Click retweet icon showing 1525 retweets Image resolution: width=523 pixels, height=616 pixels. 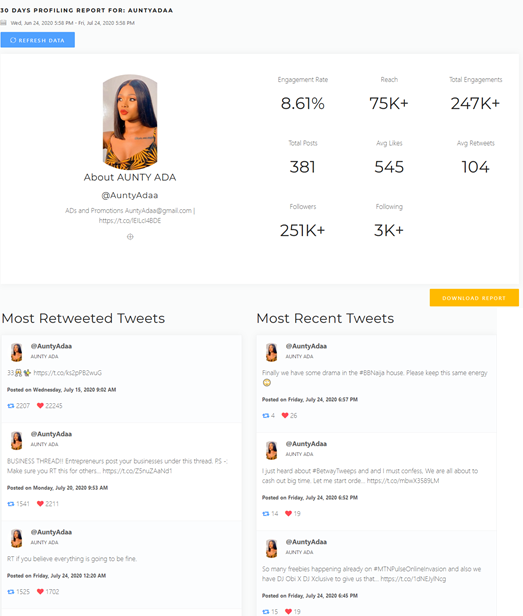(x=11, y=592)
